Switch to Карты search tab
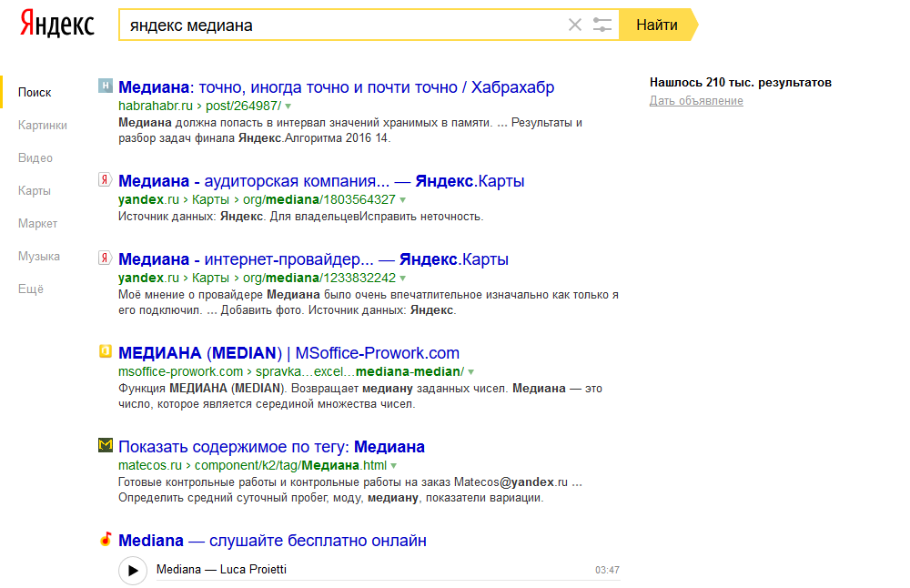This screenshot has height=588, width=910. [x=35, y=190]
